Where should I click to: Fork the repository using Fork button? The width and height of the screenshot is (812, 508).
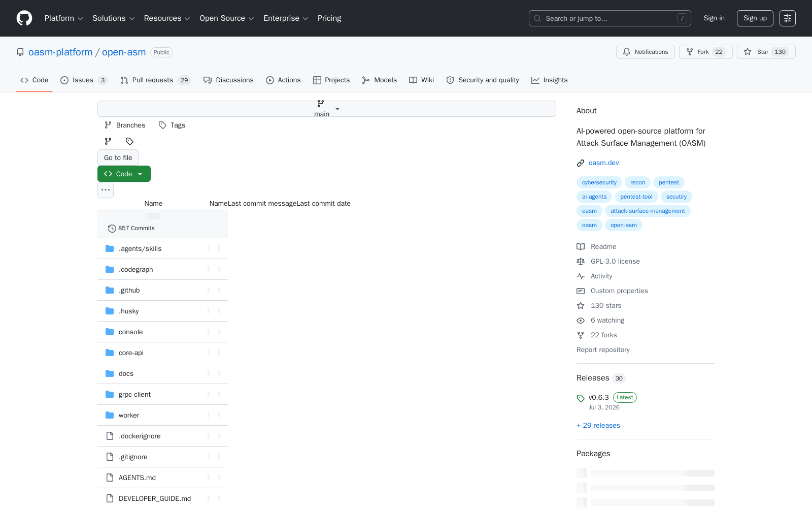click(x=706, y=52)
